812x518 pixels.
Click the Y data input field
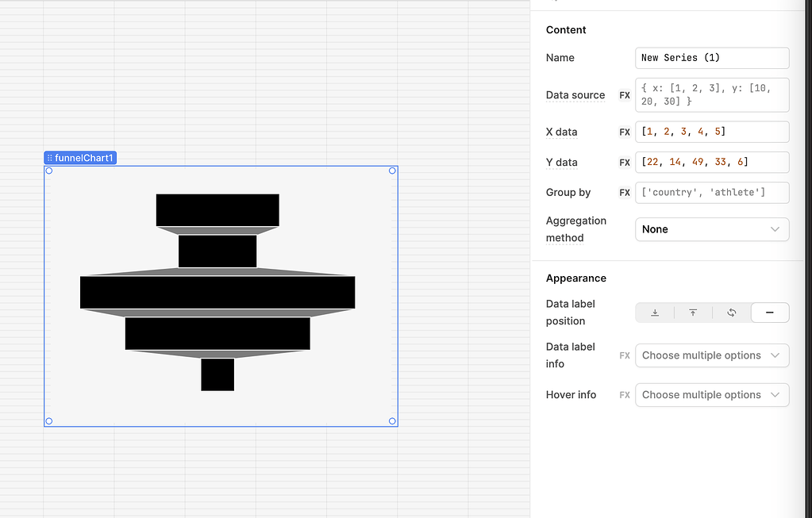coord(712,163)
